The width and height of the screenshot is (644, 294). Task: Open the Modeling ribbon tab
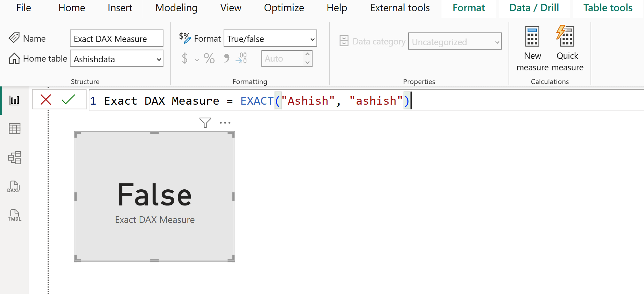[x=176, y=8]
